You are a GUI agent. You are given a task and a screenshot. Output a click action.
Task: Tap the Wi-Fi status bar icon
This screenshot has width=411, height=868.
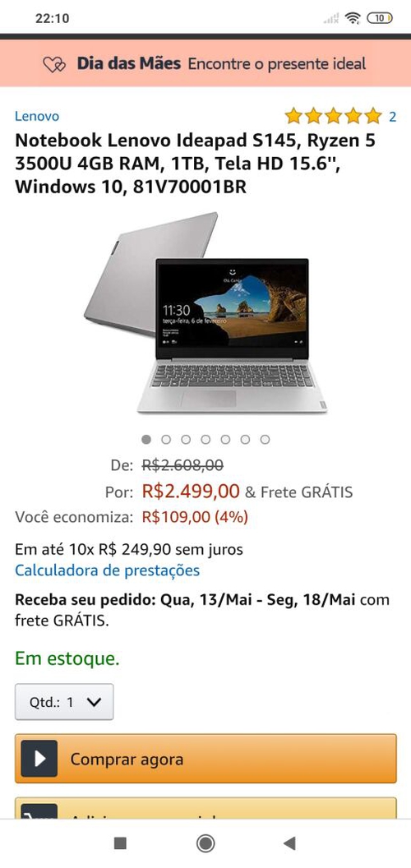(353, 18)
